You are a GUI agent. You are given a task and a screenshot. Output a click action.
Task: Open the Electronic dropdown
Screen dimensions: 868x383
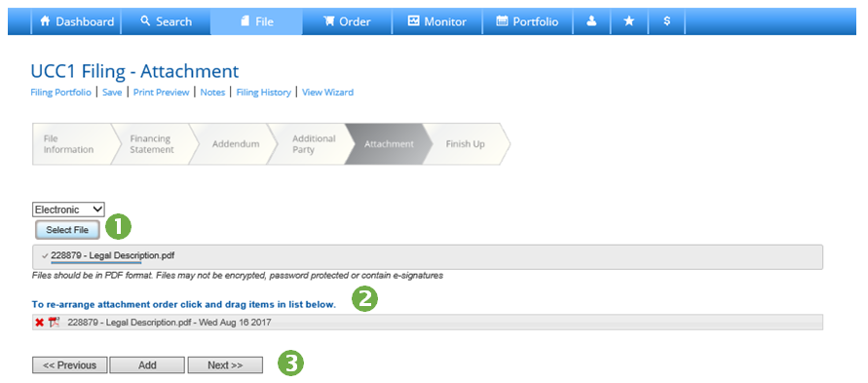(x=68, y=210)
